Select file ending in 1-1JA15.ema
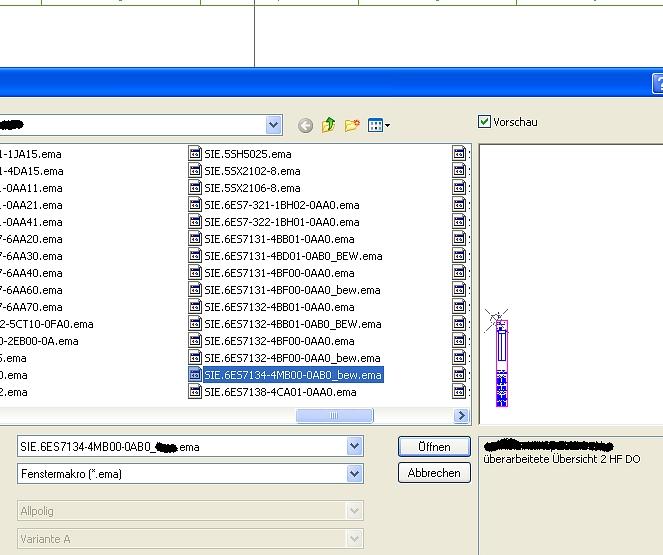 pos(30,154)
